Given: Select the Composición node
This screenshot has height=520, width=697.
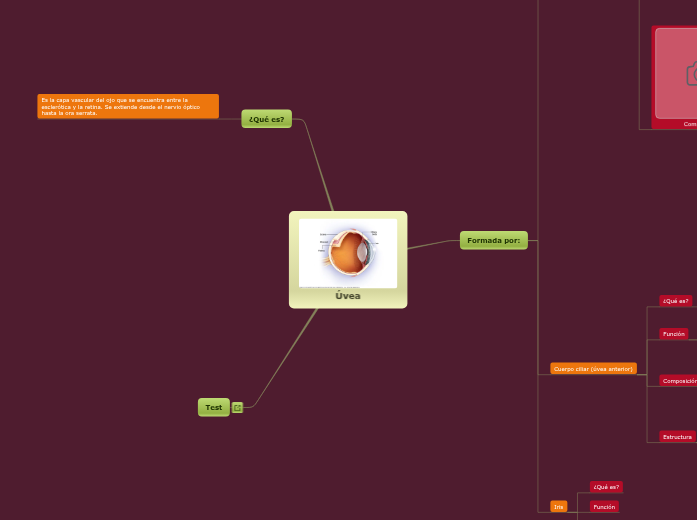Looking at the screenshot, I should tap(678, 381).
